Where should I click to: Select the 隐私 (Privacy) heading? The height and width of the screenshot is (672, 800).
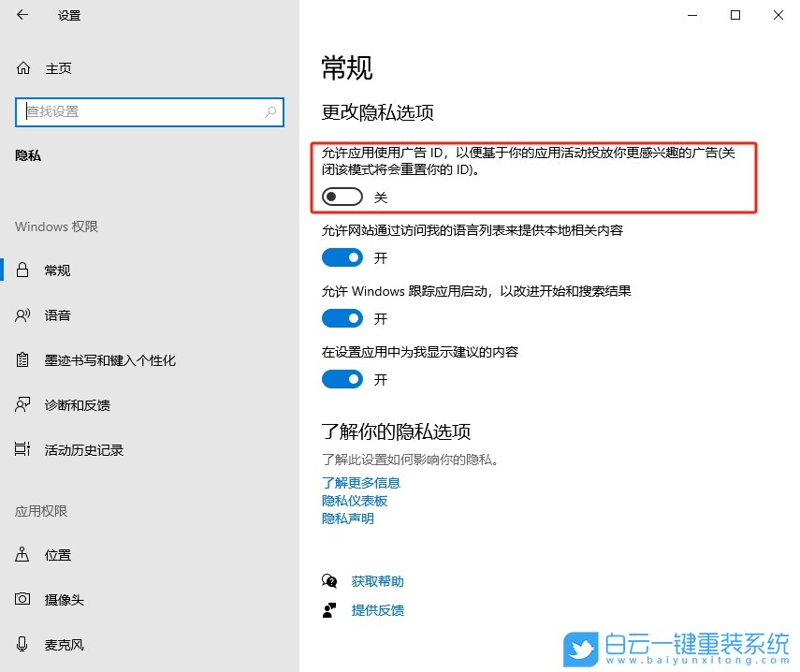point(28,154)
